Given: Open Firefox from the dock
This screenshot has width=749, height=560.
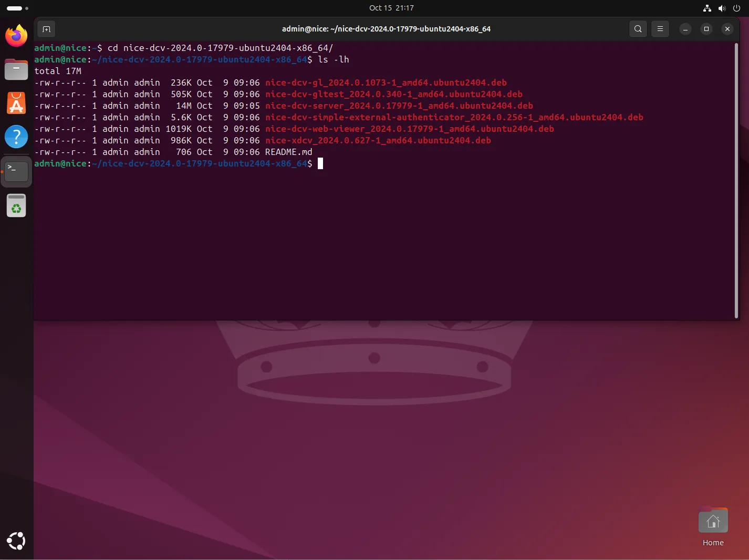Looking at the screenshot, I should tap(16, 35).
